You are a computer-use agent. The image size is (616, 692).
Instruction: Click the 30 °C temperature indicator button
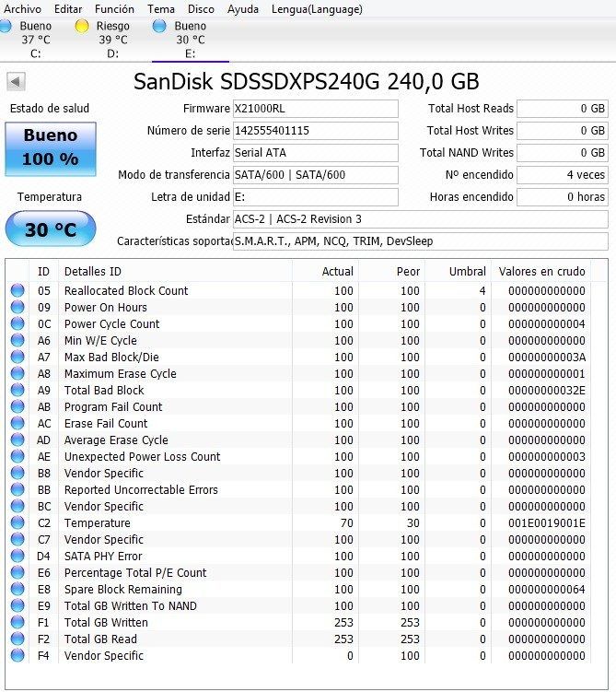point(51,229)
